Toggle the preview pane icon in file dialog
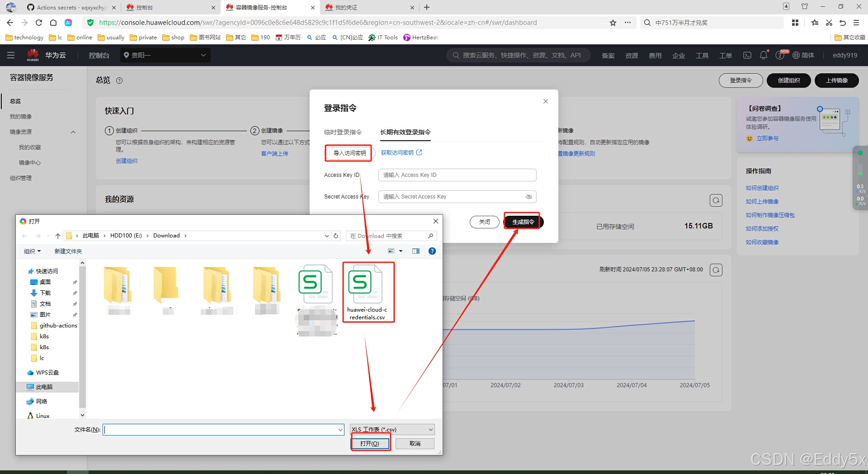868x474 pixels. 416,251
